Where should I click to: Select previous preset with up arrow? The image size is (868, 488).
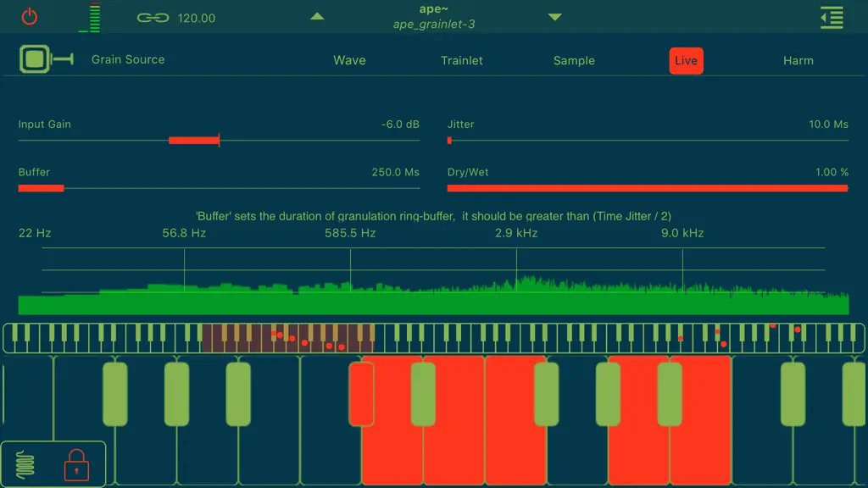click(x=317, y=17)
